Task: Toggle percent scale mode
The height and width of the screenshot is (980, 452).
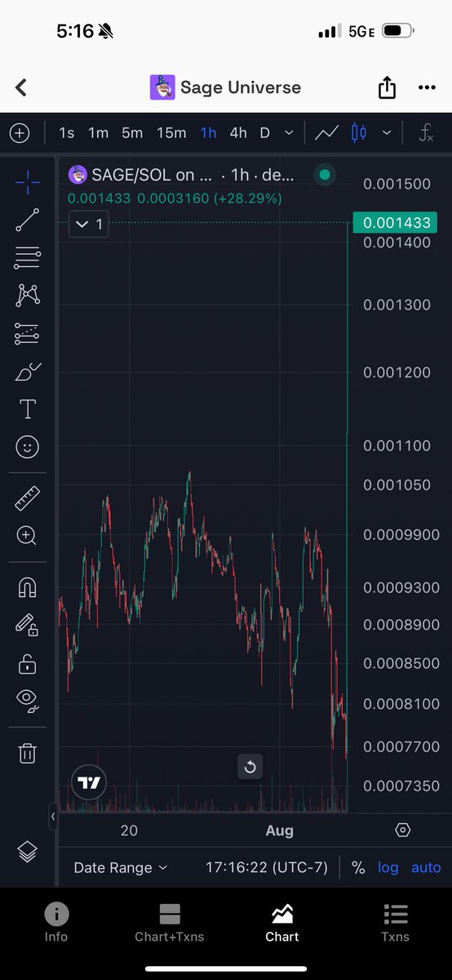Action: [358, 867]
